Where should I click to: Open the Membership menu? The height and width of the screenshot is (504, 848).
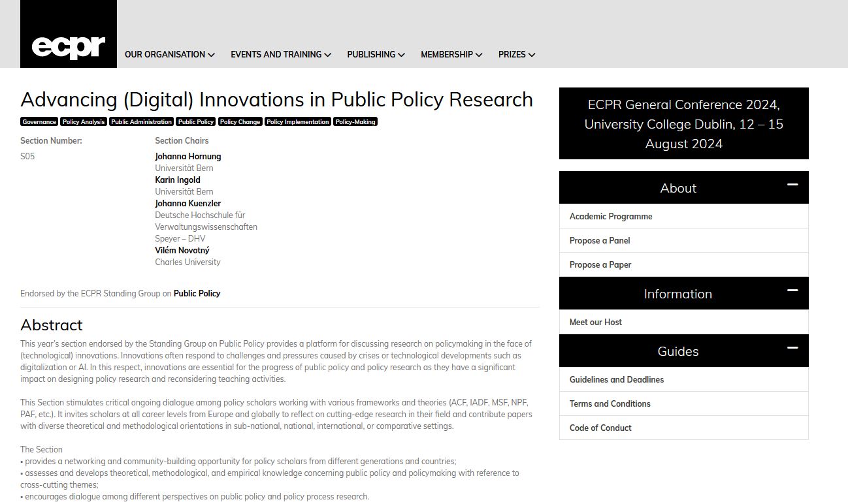tap(451, 55)
